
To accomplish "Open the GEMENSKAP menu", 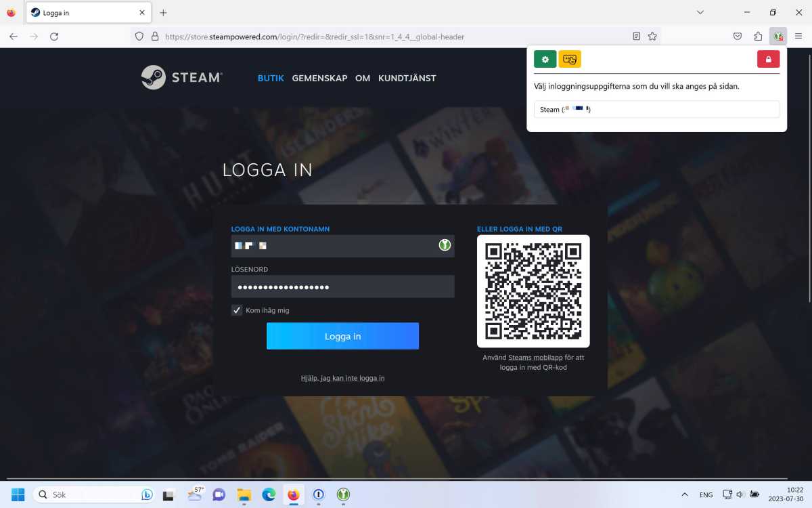I will pyautogui.click(x=319, y=78).
